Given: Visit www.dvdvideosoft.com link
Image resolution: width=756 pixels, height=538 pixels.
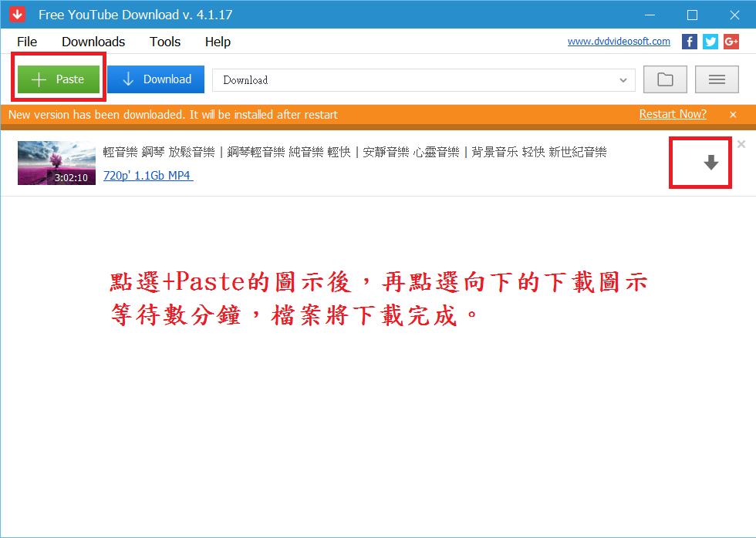Looking at the screenshot, I should [619, 42].
